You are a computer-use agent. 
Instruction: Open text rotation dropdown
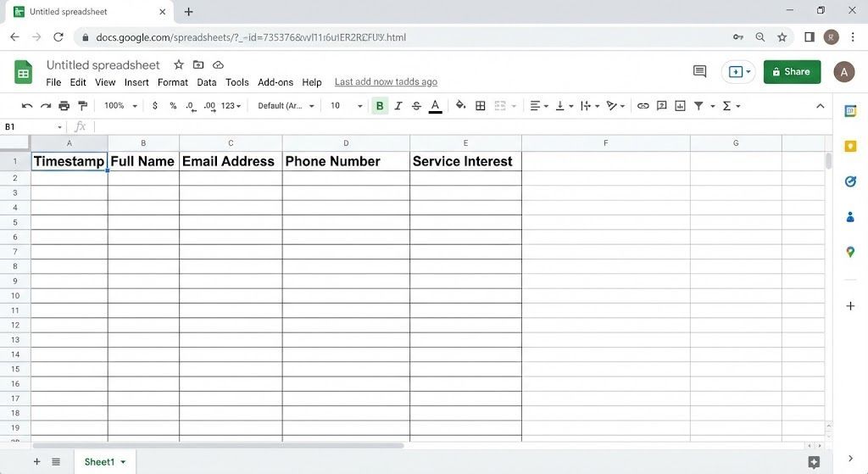615,106
